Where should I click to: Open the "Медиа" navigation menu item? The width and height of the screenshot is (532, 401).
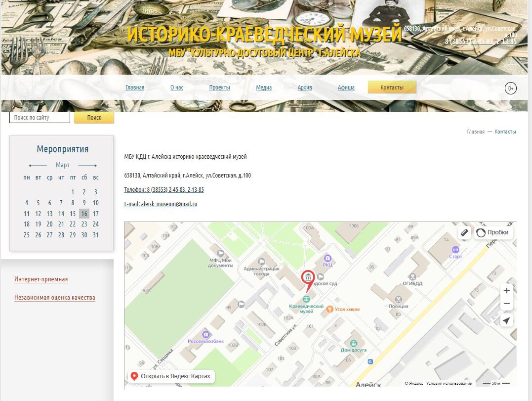pyautogui.click(x=263, y=87)
